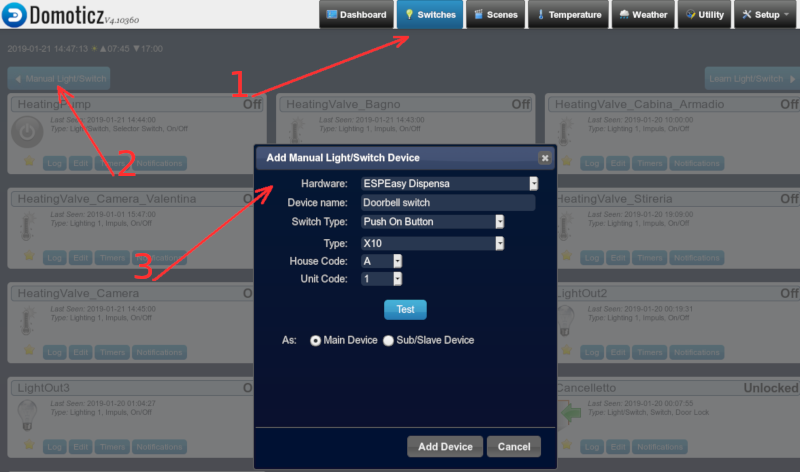Click the HeatingValve_Cabina_Armadio favorite star
The height and width of the screenshot is (472, 800).
coord(567,162)
